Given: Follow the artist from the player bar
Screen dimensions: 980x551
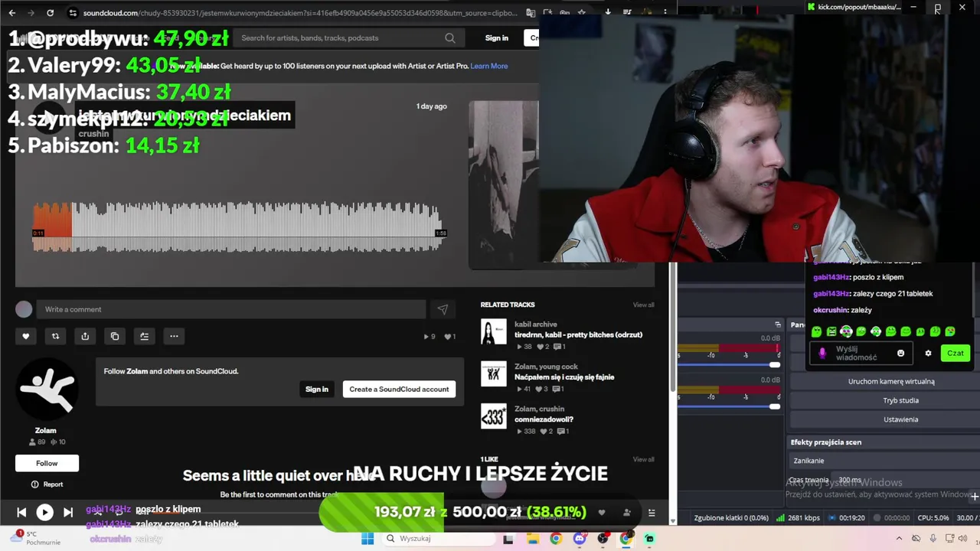Looking at the screenshot, I should coord(626,513).
